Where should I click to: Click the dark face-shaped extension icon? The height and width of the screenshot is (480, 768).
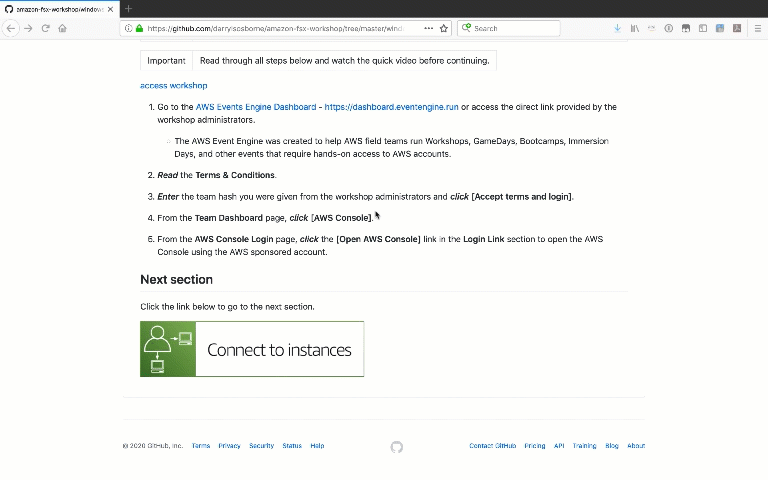point(686,28)
